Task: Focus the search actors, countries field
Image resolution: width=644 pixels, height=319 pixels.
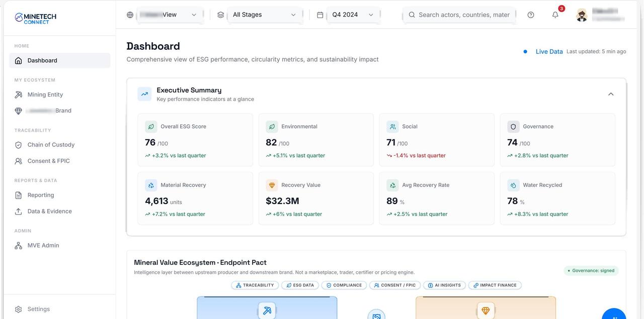Action: pos(459,15)
